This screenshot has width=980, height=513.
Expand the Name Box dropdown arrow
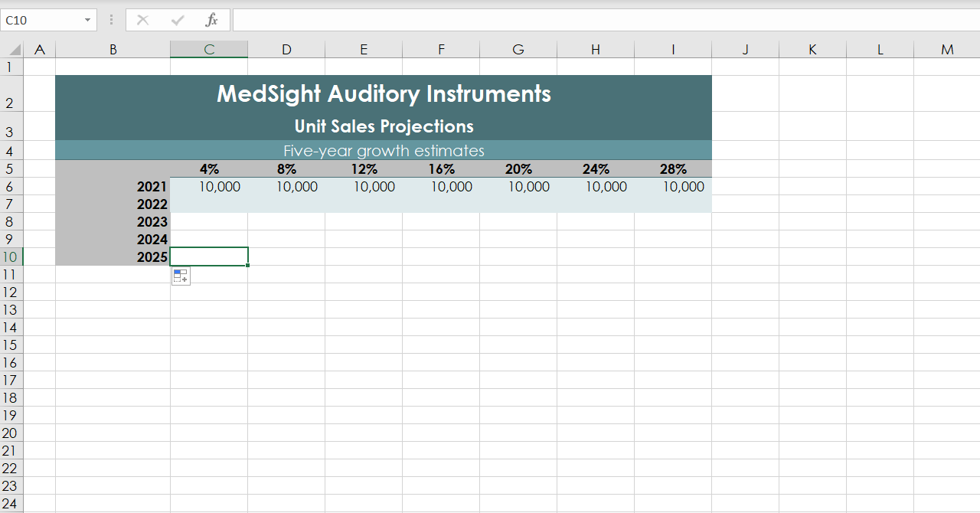pyautogui.click(x=87, y=21)
